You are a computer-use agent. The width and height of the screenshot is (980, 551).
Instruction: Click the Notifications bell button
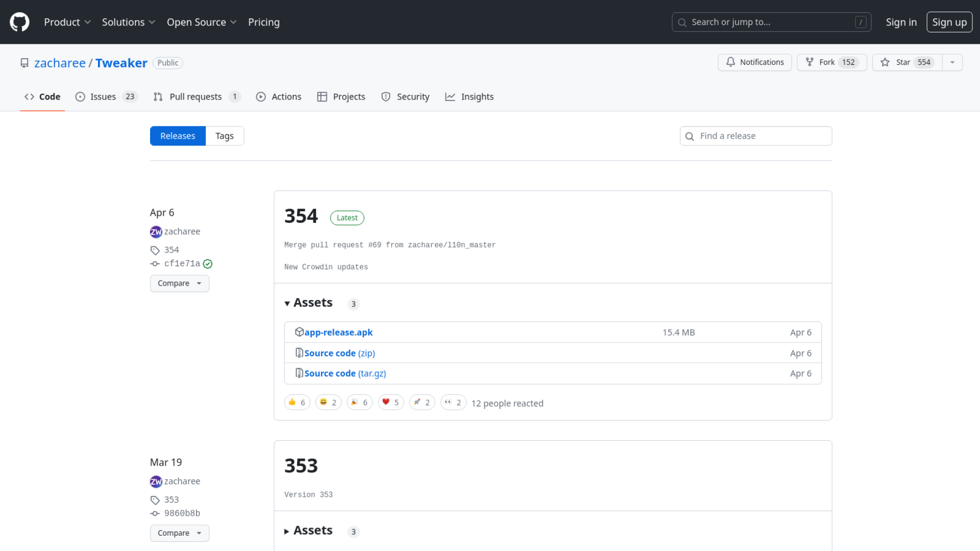[754, 62]
